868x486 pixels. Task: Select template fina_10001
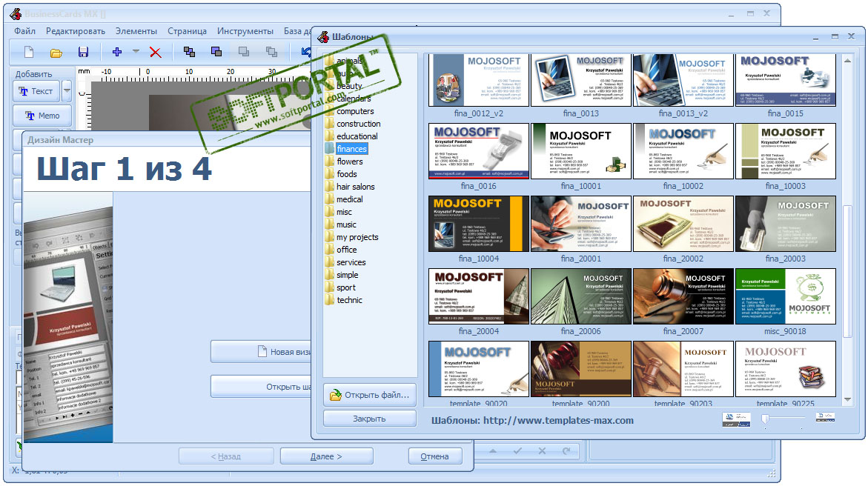point(580,151)
